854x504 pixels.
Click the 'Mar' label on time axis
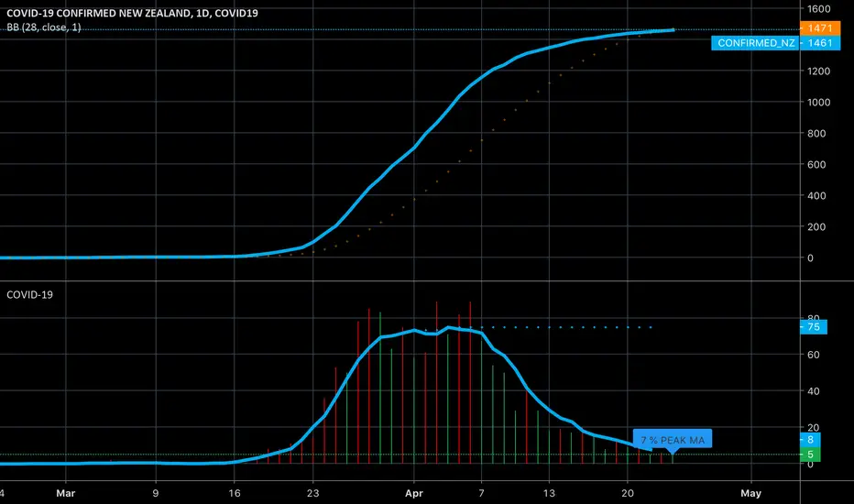[x=66, y=494]
